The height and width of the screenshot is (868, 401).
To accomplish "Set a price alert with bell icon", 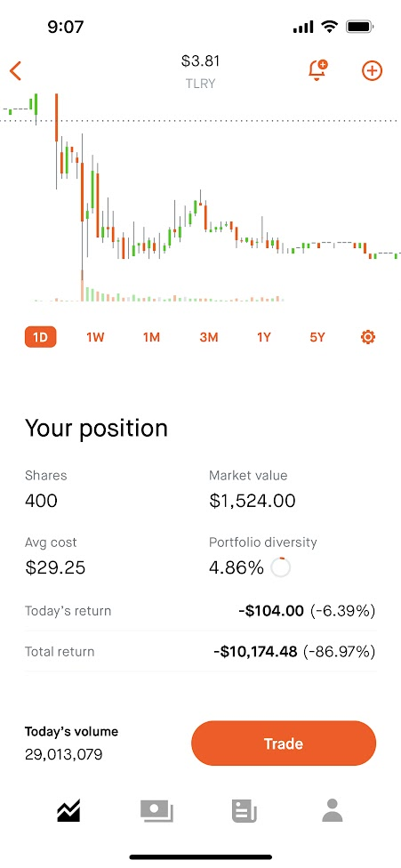I will [x=317, y=71].
